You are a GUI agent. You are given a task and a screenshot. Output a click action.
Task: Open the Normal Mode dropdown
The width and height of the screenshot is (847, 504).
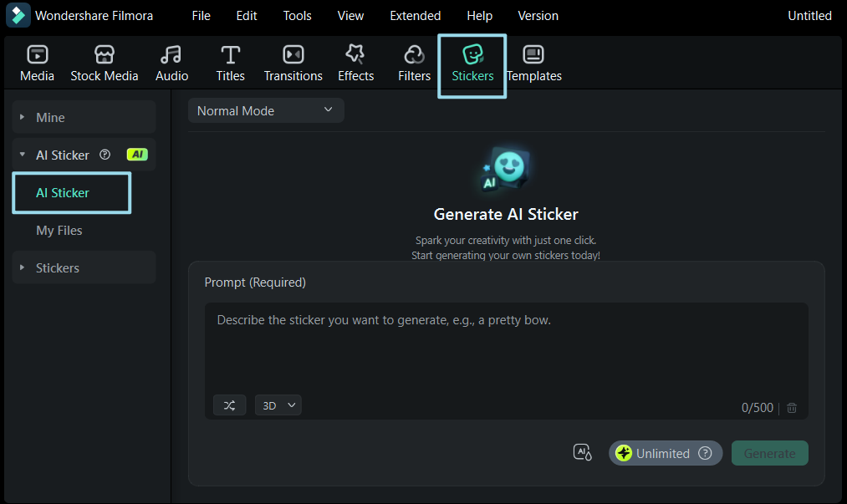coord(266,110)
